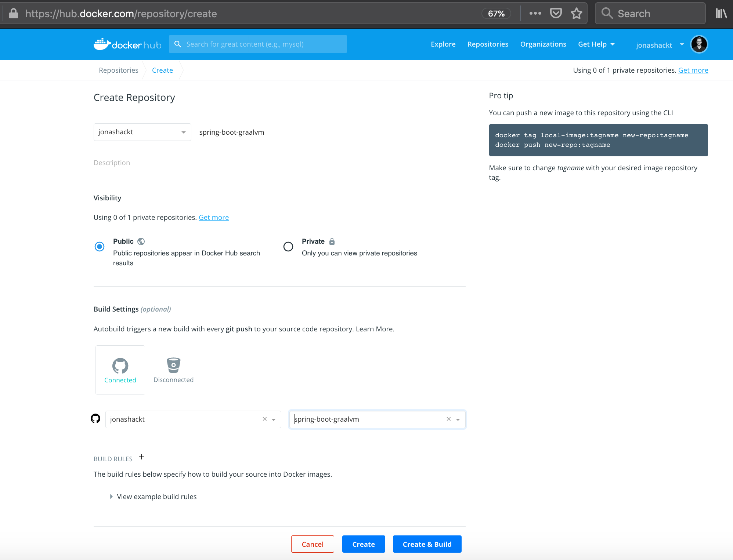Clear the jonashackt GitHub organization selection
733x560 pixels.
click(x=264, y=419)
